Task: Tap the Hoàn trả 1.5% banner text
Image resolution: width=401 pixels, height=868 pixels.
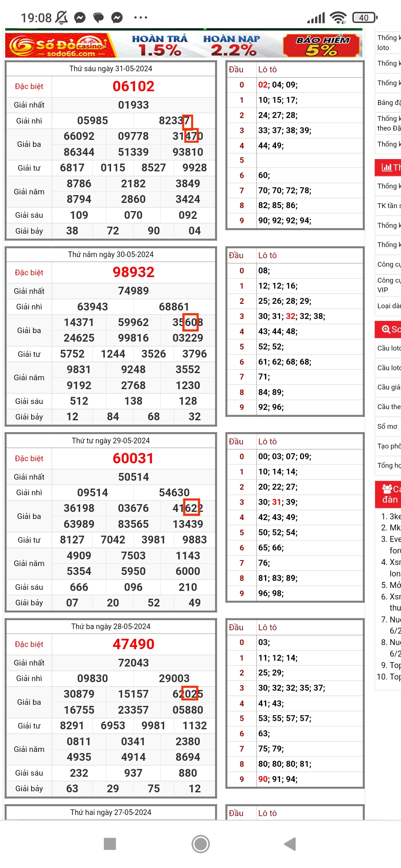Action: 160,45
